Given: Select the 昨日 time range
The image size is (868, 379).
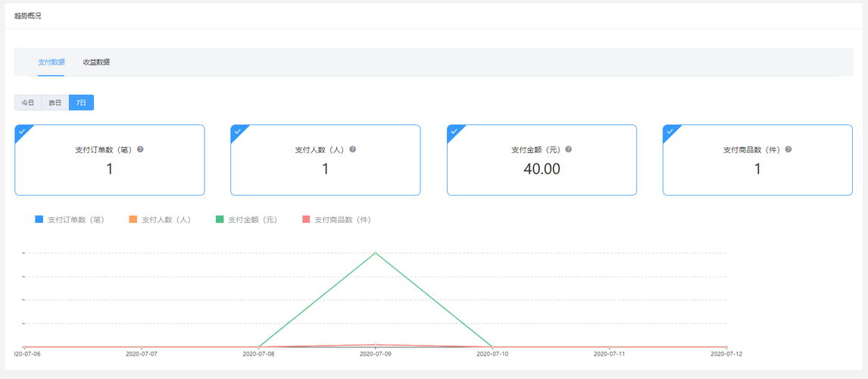Looking at the screenshot, I should tap(55, 102).
